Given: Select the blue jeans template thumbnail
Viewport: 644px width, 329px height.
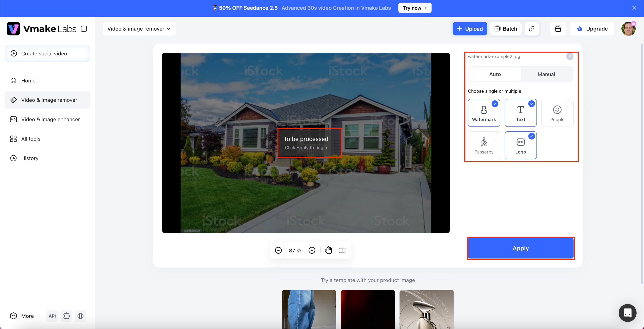Looking at the screenshot, I should tap(309, 309).
